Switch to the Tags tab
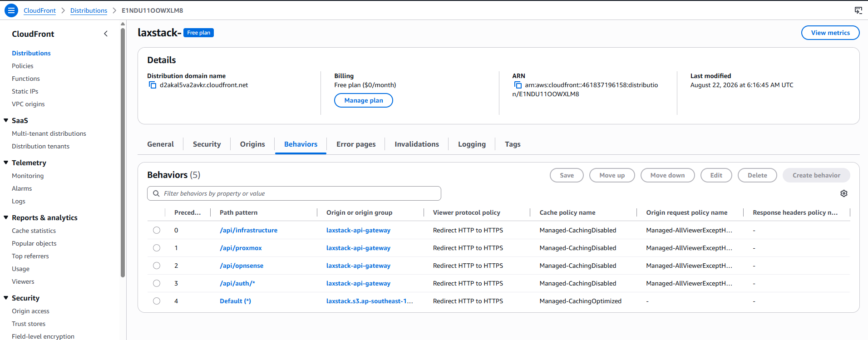The height and width of the screenshot is (340, 868). (513, 144)
